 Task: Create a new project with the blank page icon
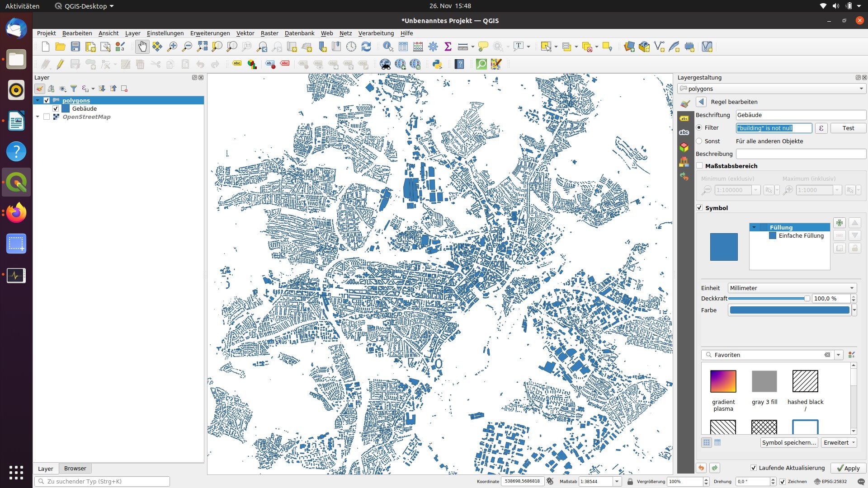tap(46, 47)
